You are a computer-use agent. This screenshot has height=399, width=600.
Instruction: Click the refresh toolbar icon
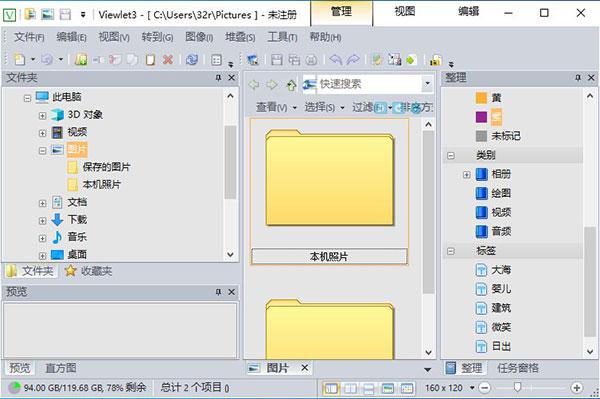click(192, 60)
